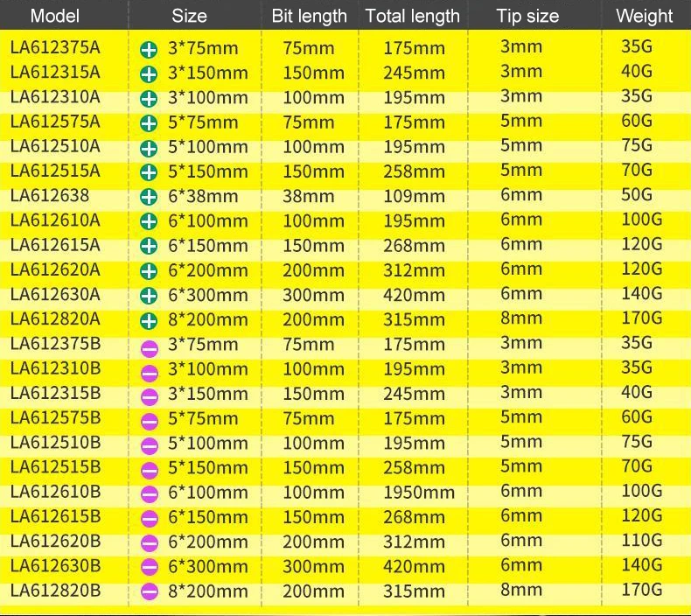Click the purple minus icon in LA612510B row
691x616 pixels.
150,446
